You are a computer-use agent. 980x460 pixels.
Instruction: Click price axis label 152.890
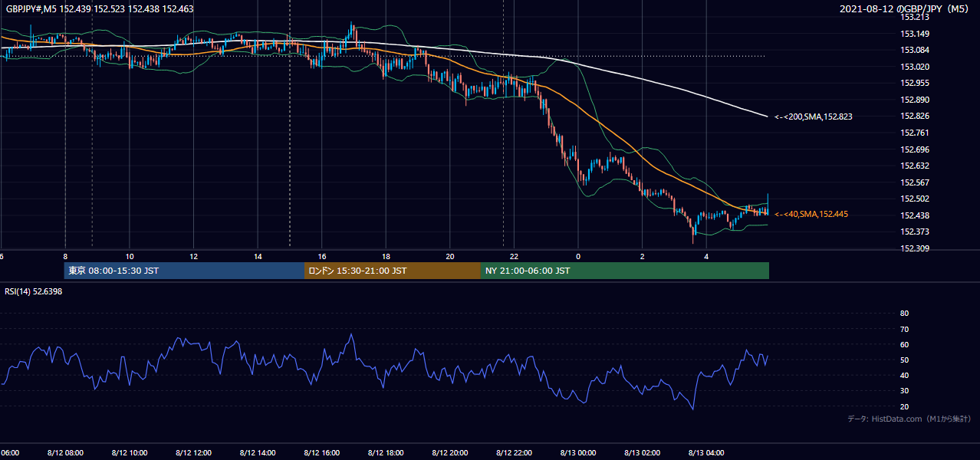click(x=915, y=100)
